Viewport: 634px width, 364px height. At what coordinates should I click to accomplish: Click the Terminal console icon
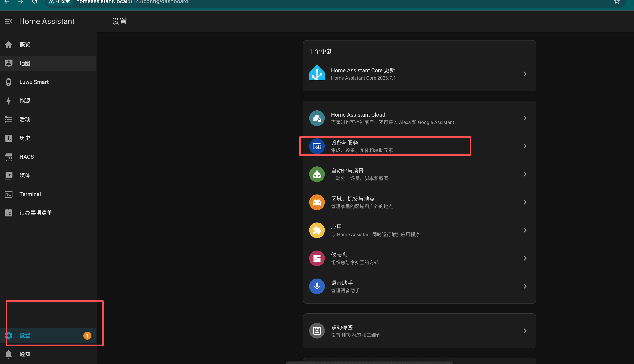click(x=9, y=194)
